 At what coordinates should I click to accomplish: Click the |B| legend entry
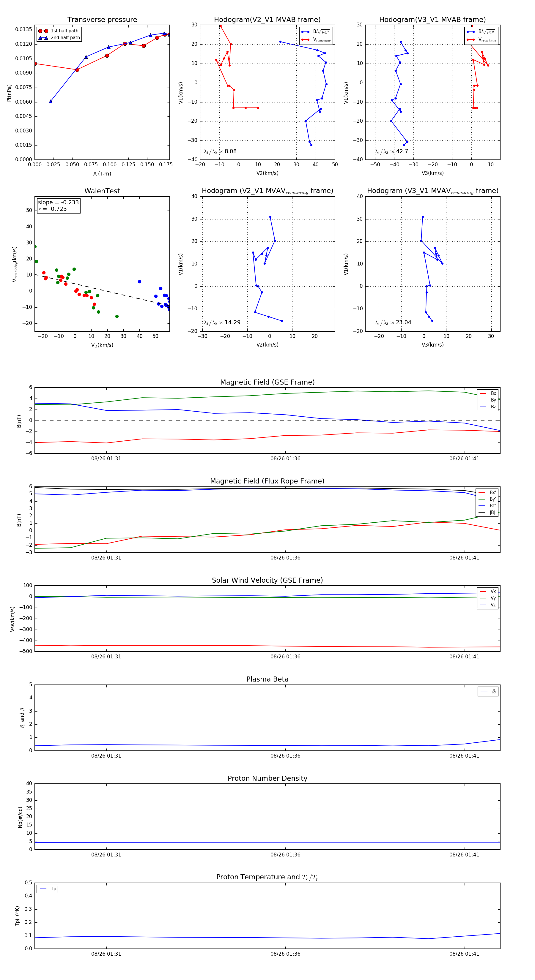pos(487,513)
